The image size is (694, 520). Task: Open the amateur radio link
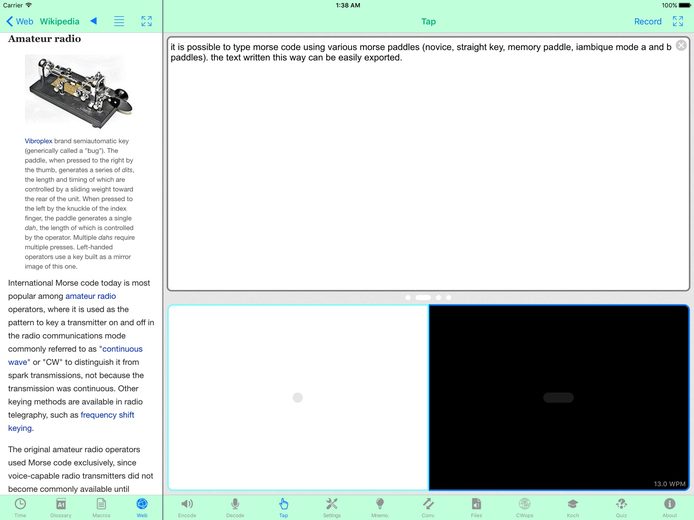pos(91,296)
